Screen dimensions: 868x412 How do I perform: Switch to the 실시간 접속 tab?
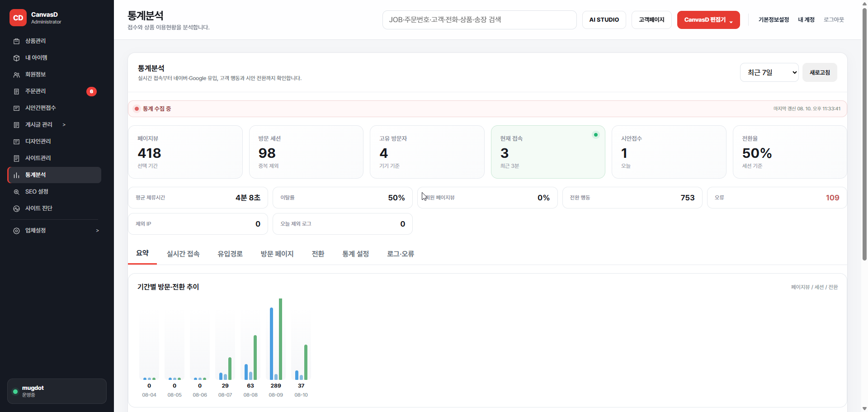click(x=183, y=254)
